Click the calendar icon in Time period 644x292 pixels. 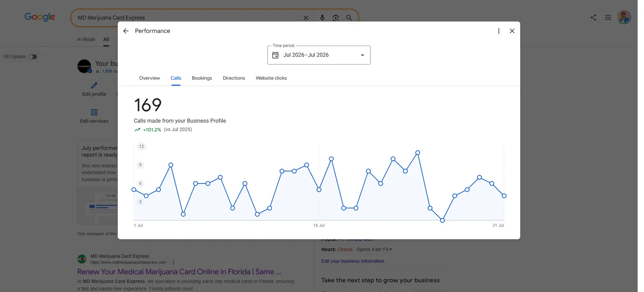pos(276,55)
